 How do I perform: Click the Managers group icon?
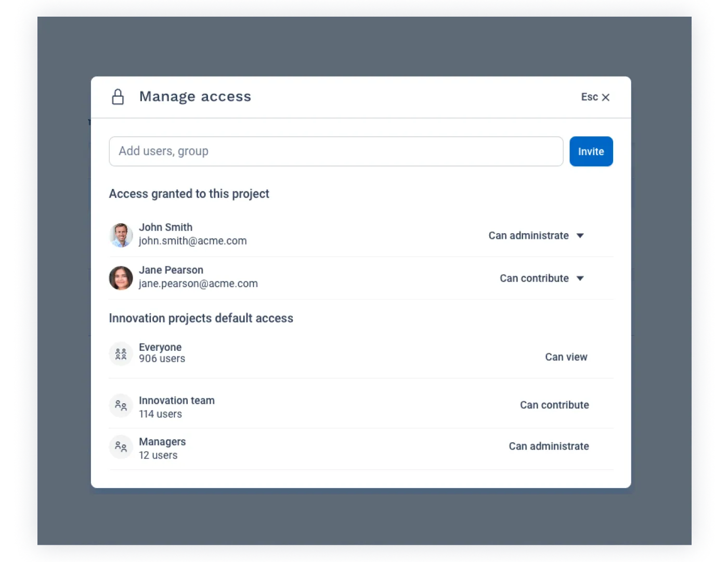tap(121, 447)
